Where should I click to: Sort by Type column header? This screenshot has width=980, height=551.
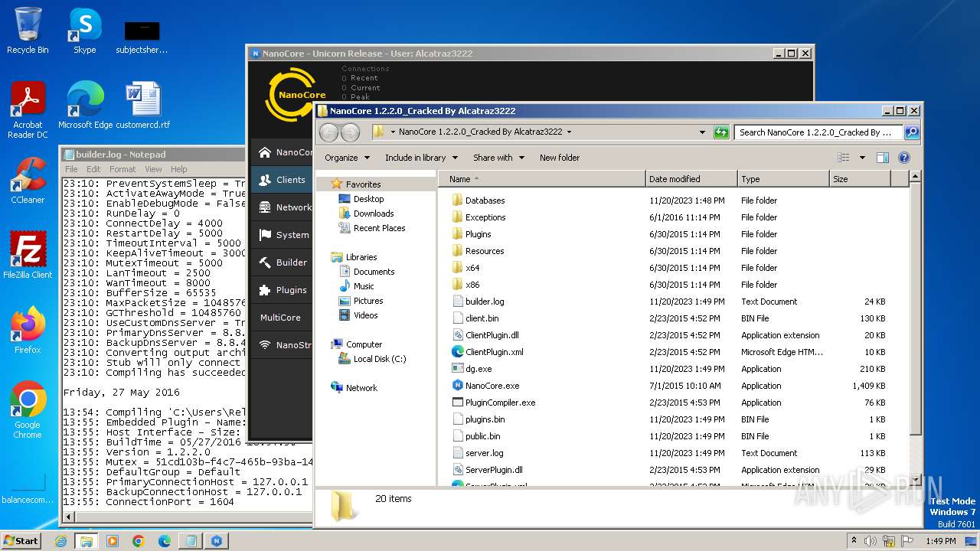click(x=783, y=179)
